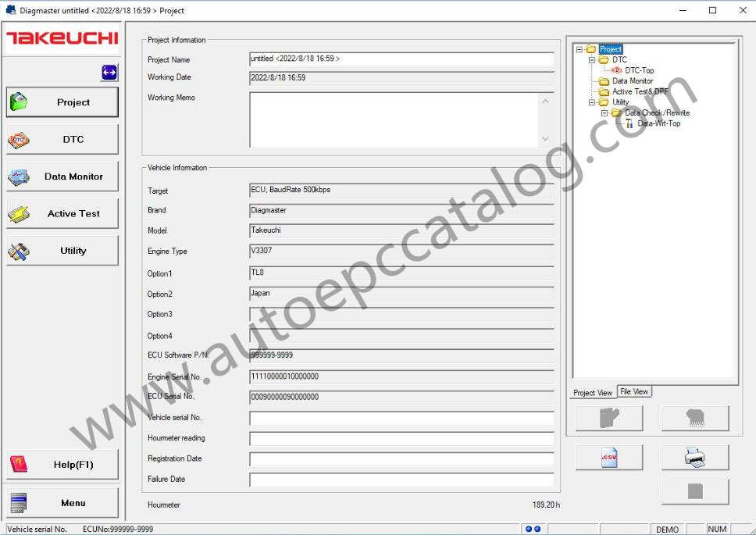Click the Working Date field
The image size is (756, 535).
click(x=401, y=77)
